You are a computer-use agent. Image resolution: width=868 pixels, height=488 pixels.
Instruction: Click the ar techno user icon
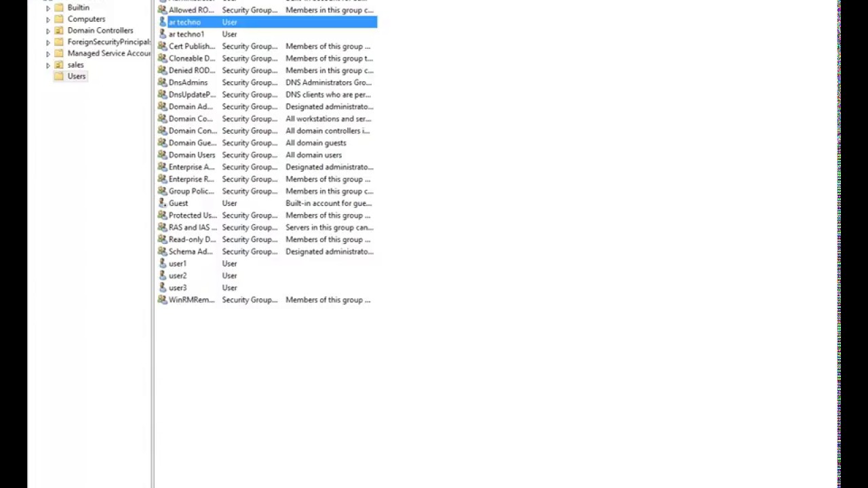[162, 22]
